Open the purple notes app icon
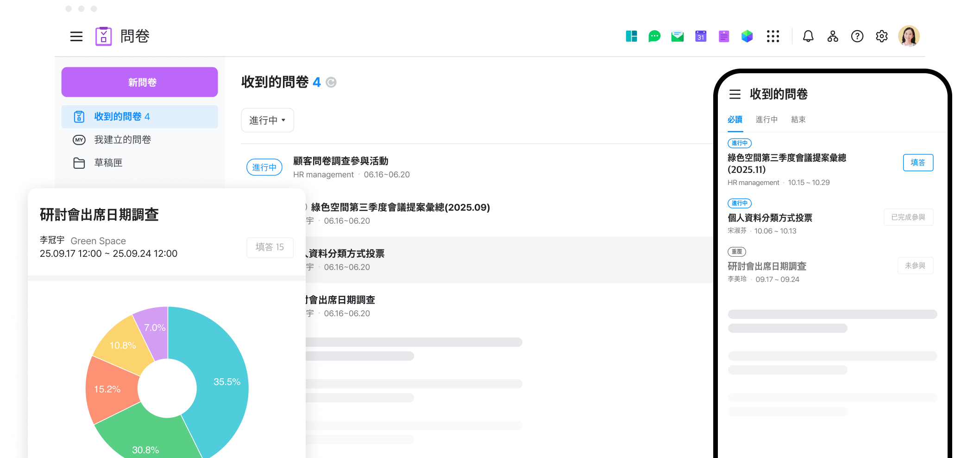Screen dimensions: 980x458 coord(723,36)
